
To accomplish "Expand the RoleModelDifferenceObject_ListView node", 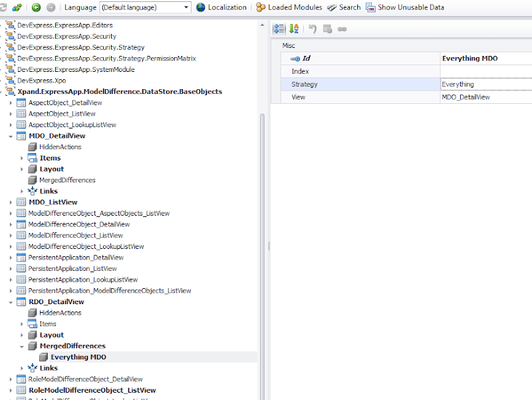I will 11,391.
